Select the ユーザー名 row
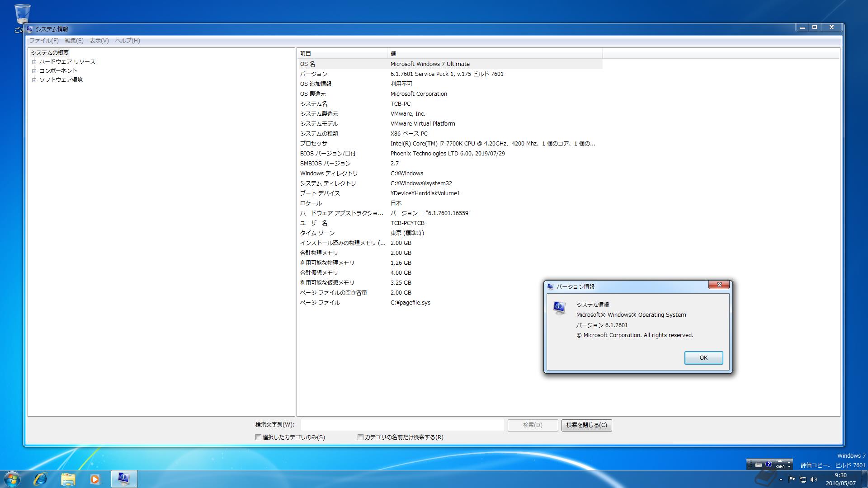The height and width of the screenshot is (488, 868). click(450, 223)
